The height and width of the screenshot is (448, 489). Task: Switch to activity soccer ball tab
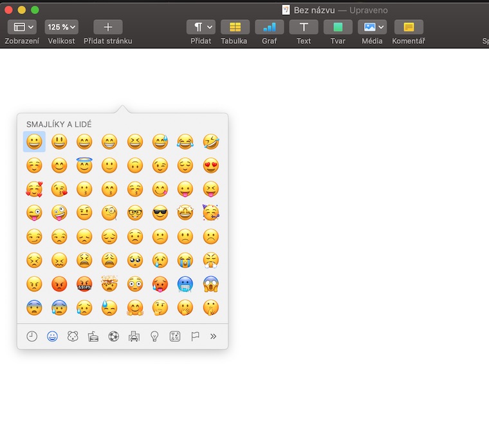coord(113,336)
